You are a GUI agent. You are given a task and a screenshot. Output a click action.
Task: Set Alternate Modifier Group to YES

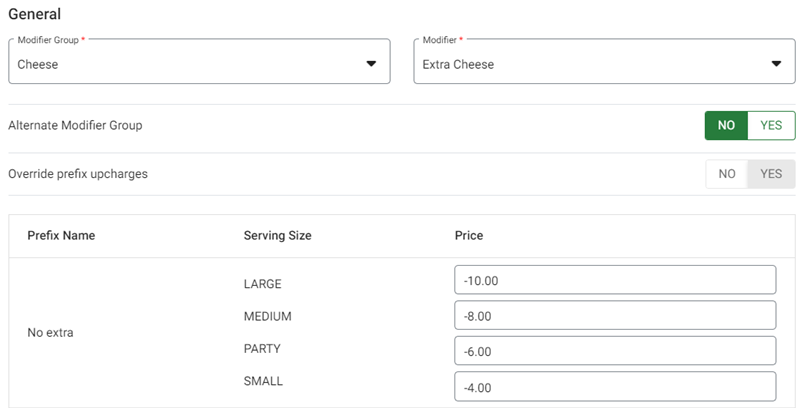771,125
